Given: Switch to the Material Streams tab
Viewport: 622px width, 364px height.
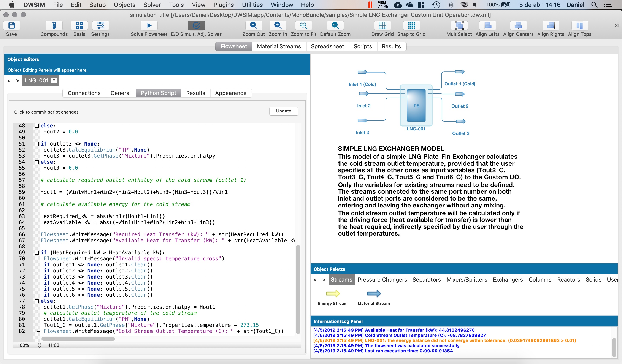Looking at the screenshot, I should click(x=279, y=46).
